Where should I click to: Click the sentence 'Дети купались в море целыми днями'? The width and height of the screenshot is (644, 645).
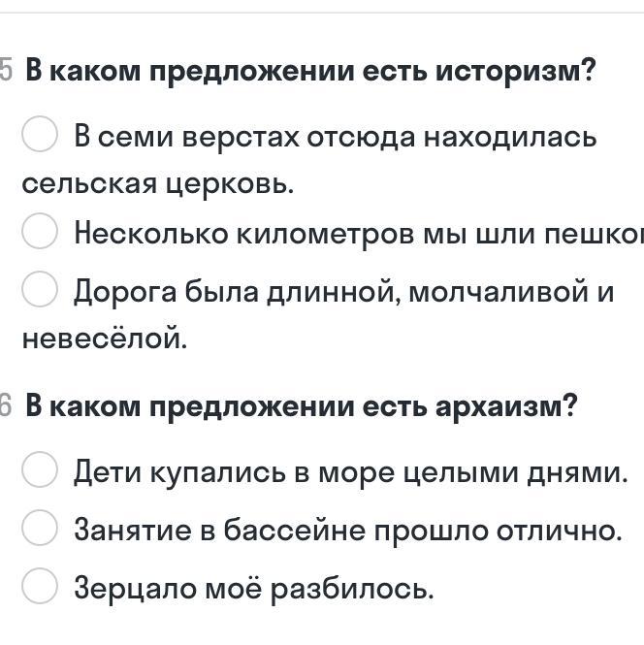point(351,472)
